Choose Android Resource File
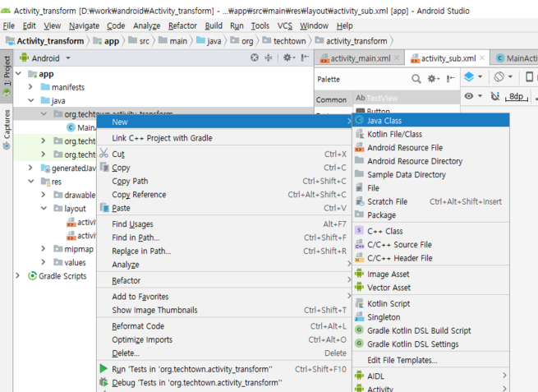The width and height of the screenshot is (538, 392). [x=430, y=148]
